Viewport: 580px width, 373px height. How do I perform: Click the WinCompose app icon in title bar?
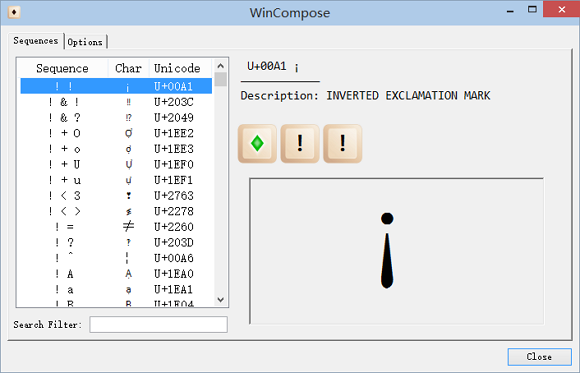coord(14,12)
